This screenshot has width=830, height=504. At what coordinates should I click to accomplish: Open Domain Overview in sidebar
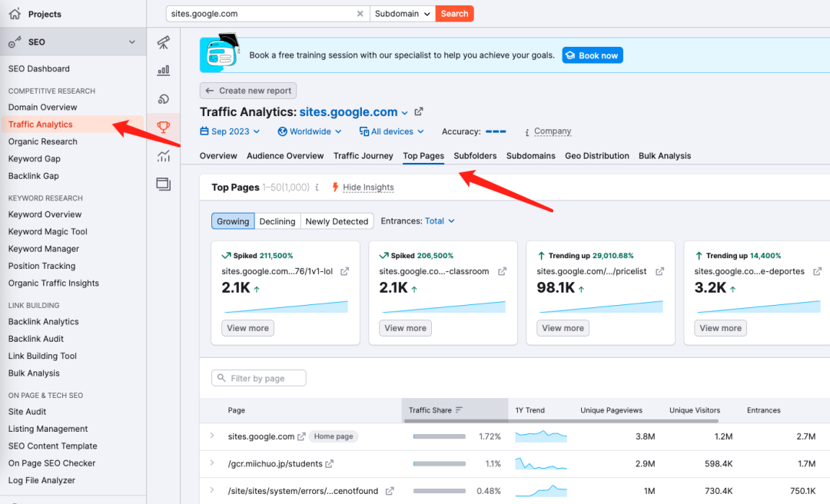[42, 107]
